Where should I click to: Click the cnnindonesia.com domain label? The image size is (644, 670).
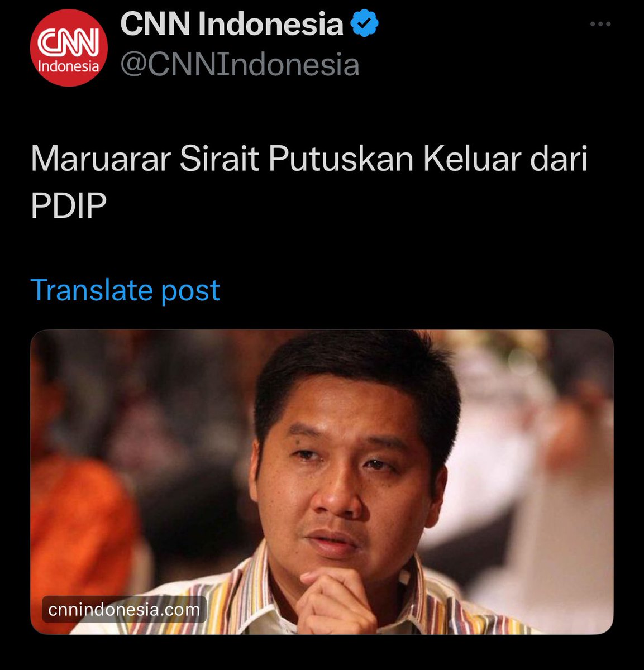click(124, 609)
